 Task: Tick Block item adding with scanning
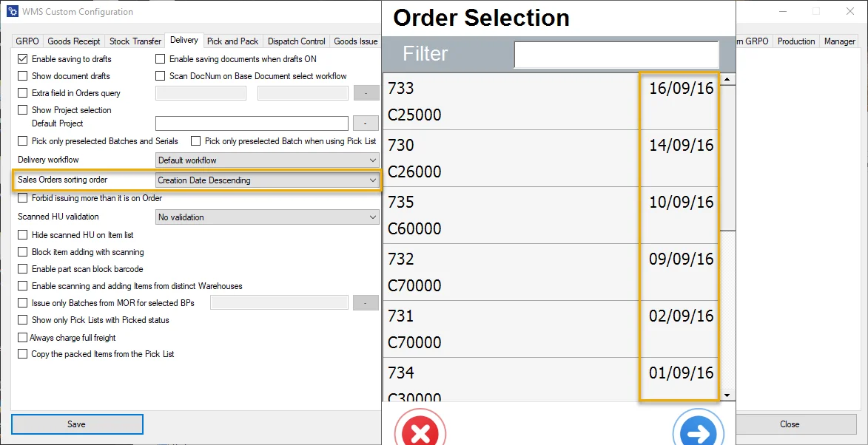(x=23, y=252)
